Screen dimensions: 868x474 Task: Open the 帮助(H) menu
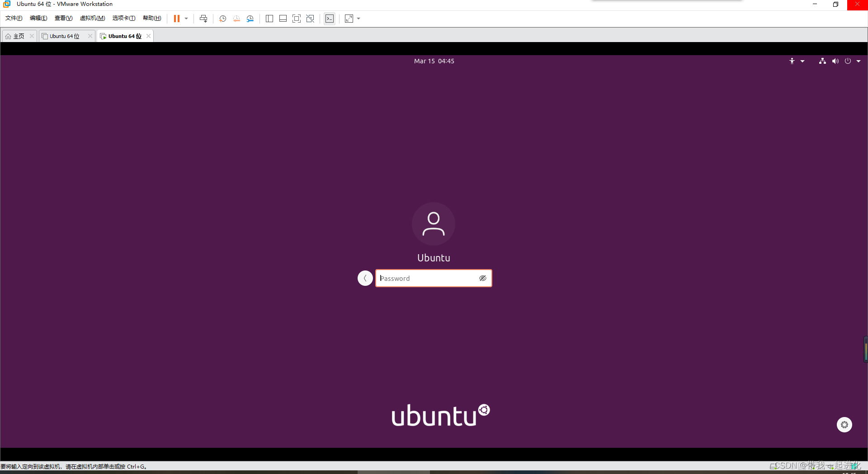click(152, 18)
